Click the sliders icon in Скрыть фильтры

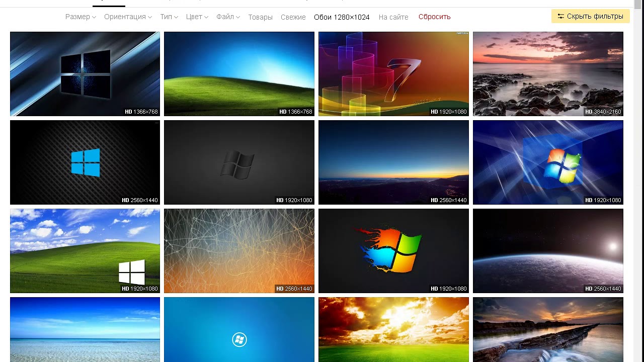click(560, 16)
